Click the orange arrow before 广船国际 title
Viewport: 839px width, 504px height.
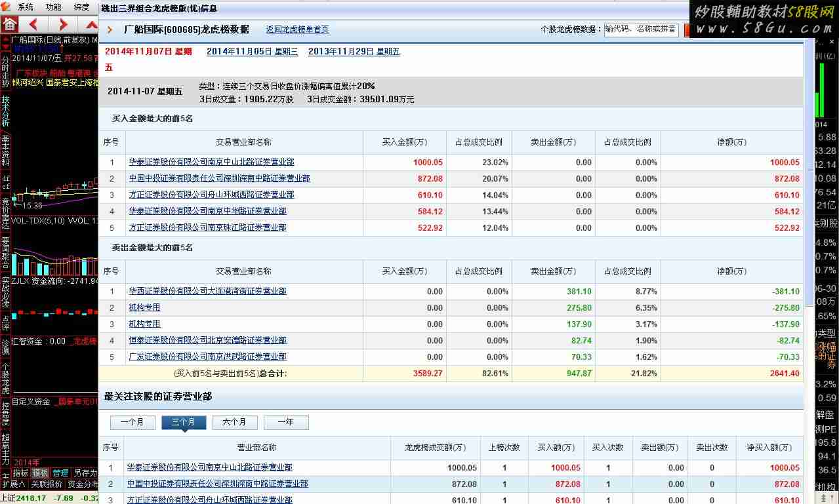(x=110, y=29)
